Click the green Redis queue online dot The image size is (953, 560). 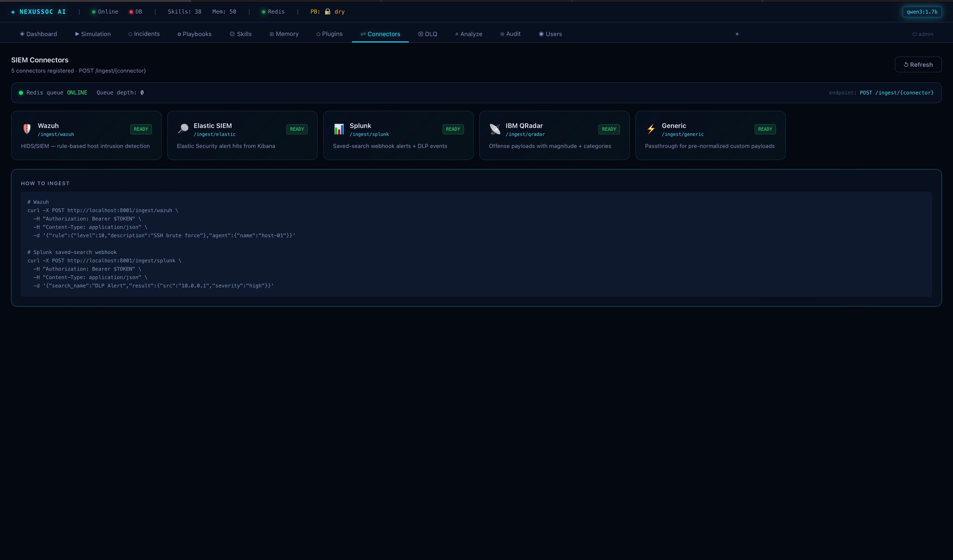point(21,93)
